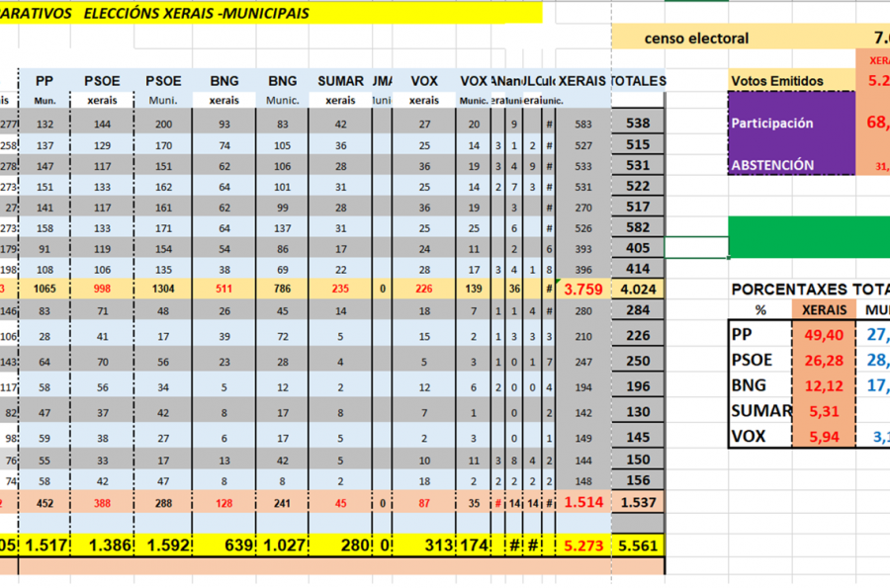Select the red PSOE xerais subtotal 388

(102, 503)
